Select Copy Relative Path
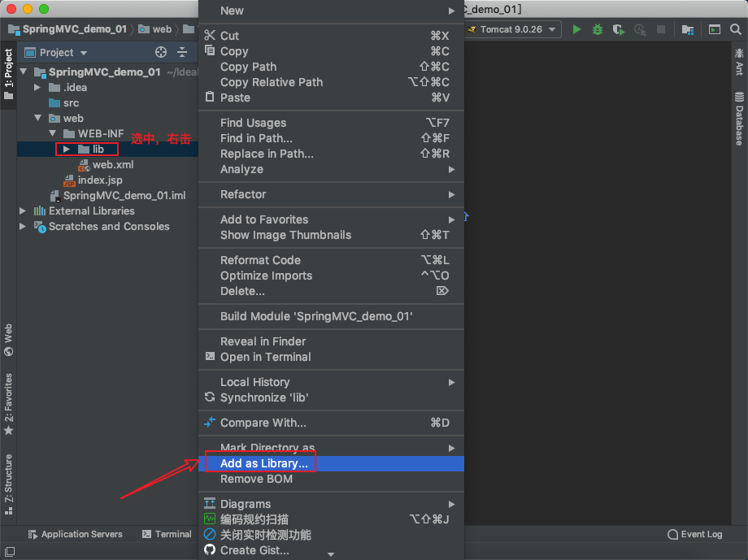748x560 pixels. tap(331, 82)
